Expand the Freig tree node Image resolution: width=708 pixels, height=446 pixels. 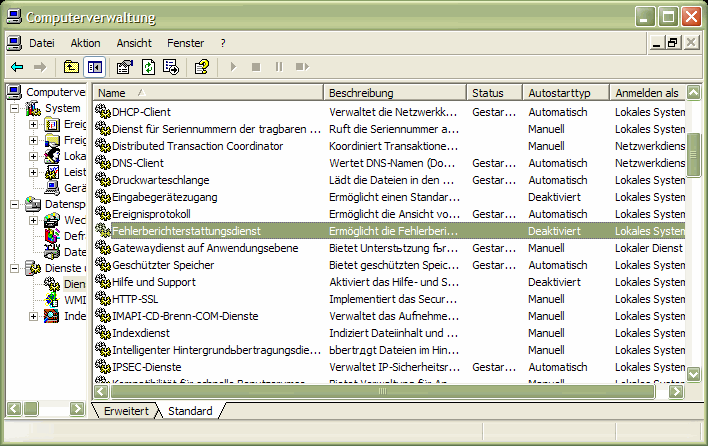click(33, 140)
